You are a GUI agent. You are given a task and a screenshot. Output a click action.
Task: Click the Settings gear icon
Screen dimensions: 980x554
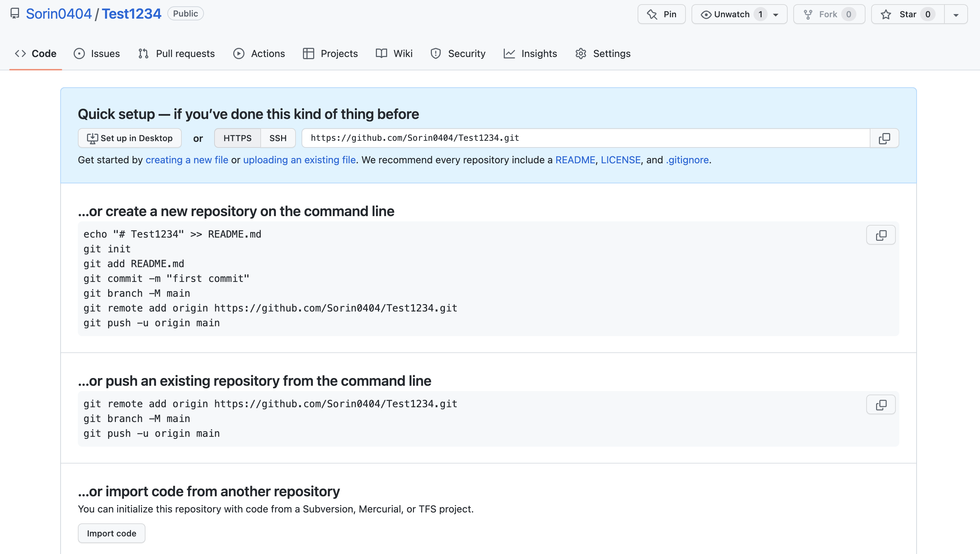coord(581,53)
